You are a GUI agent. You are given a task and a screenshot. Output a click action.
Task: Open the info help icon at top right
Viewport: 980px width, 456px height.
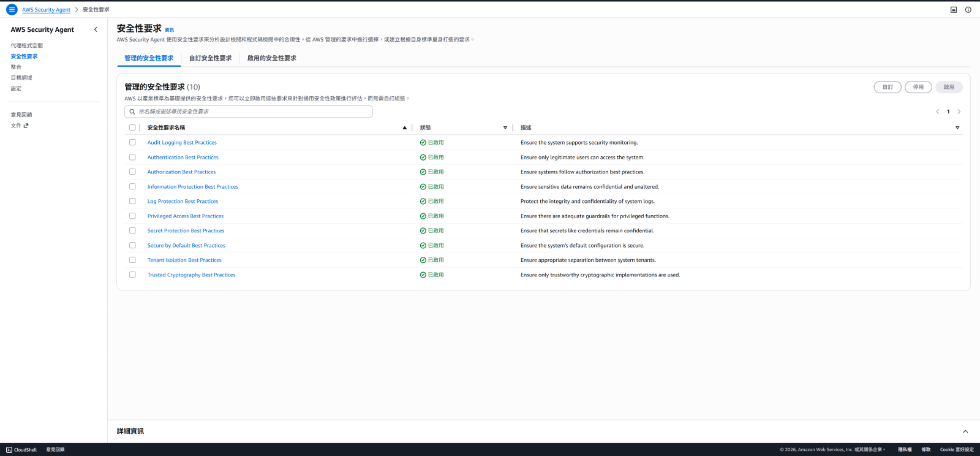pyautogui.click(x=968, y=10)
